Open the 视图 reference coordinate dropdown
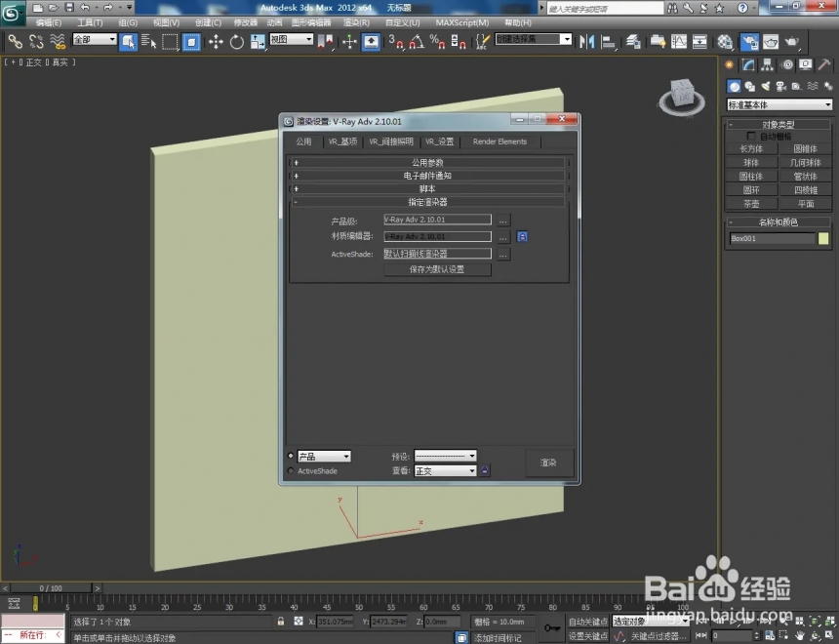Image resolution: width=839 pixels, height=644 pixels. [291, 39]
